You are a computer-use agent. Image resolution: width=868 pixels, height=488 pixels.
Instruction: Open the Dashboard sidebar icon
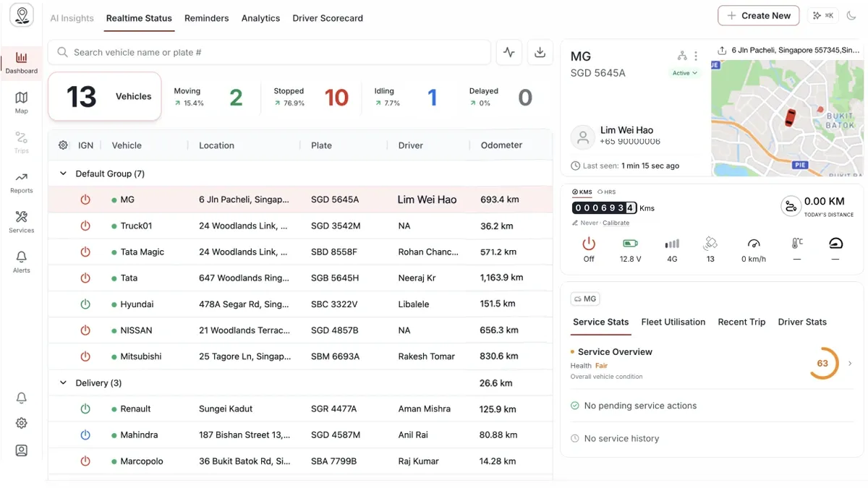pos(21,62)
